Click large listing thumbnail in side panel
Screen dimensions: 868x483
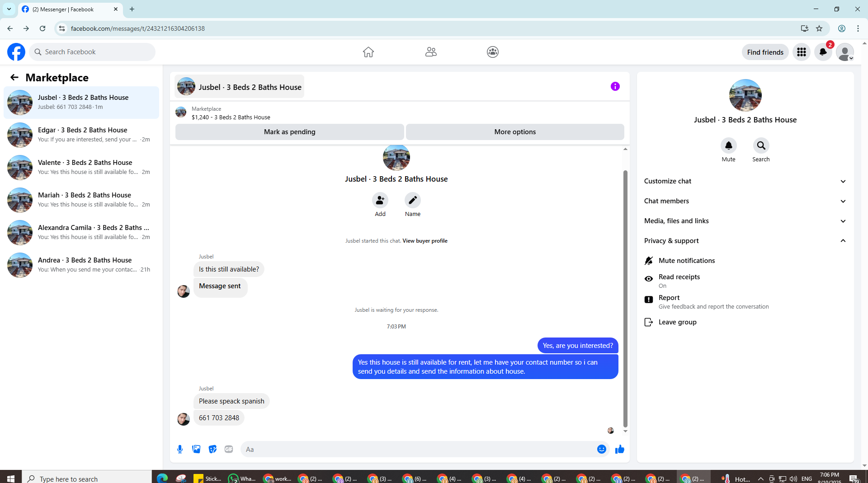point(745,95)
